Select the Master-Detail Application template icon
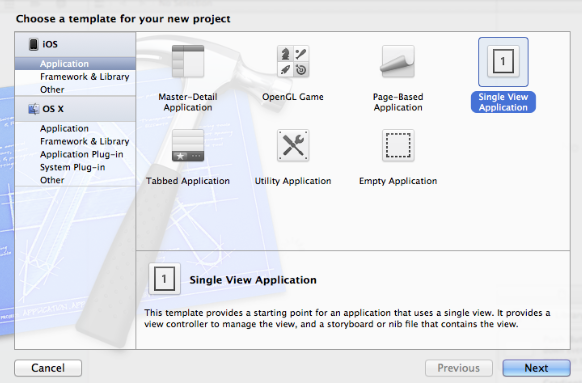The image size is (582, 383). pos(188,61)
